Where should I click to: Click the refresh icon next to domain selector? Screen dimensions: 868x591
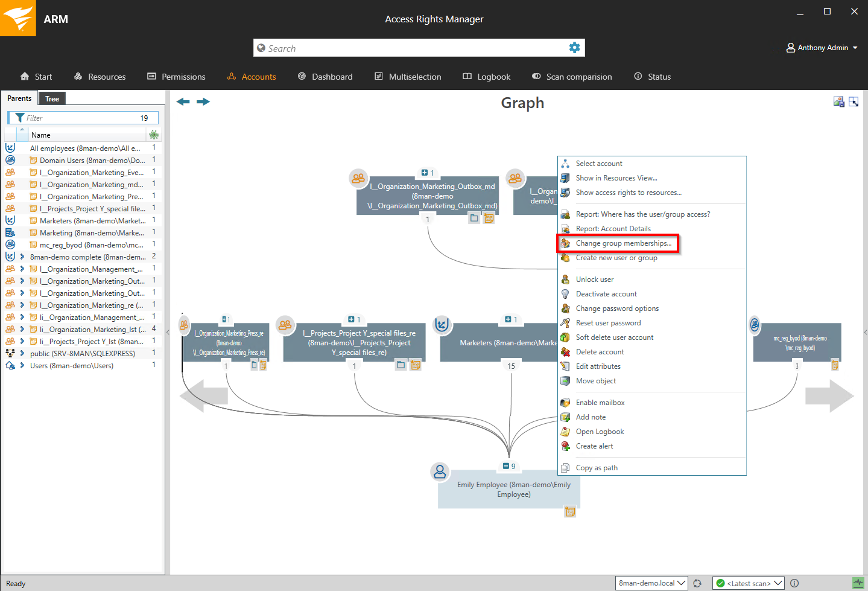698,583
